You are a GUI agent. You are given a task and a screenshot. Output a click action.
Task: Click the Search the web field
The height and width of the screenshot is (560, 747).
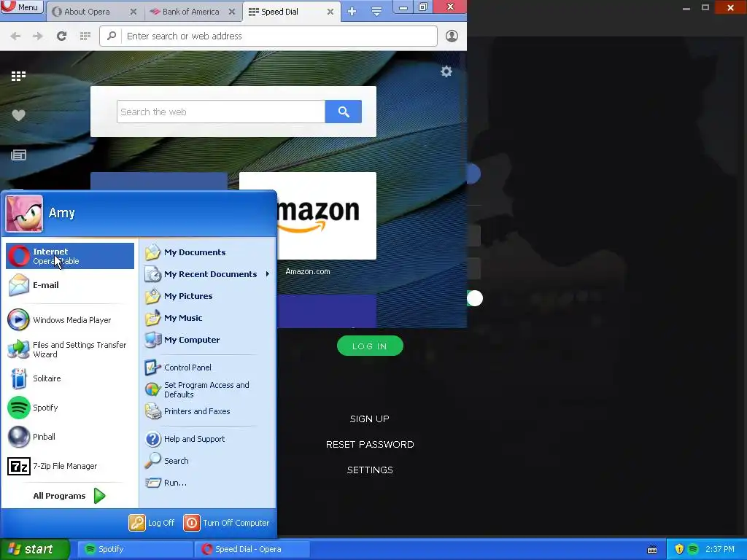221,112
